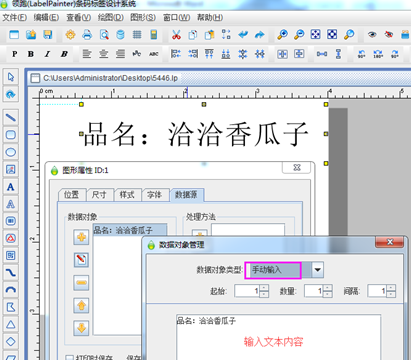Viewport: 411px width, 362px height.
Task: Select the line drawing tool
Action: pos(11,118)
